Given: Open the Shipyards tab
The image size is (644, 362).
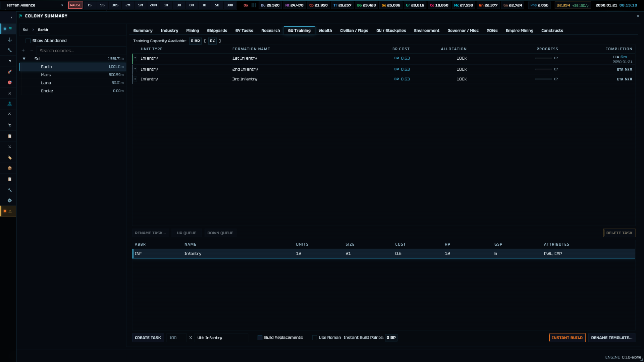Looking at the screenshot, I should [x=217, y=31].
